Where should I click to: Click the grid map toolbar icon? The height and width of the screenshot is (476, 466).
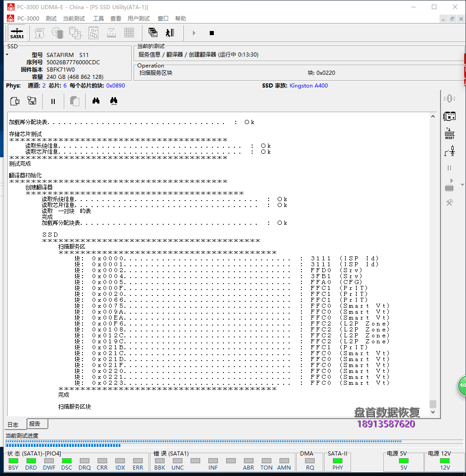tap(129, 33)
